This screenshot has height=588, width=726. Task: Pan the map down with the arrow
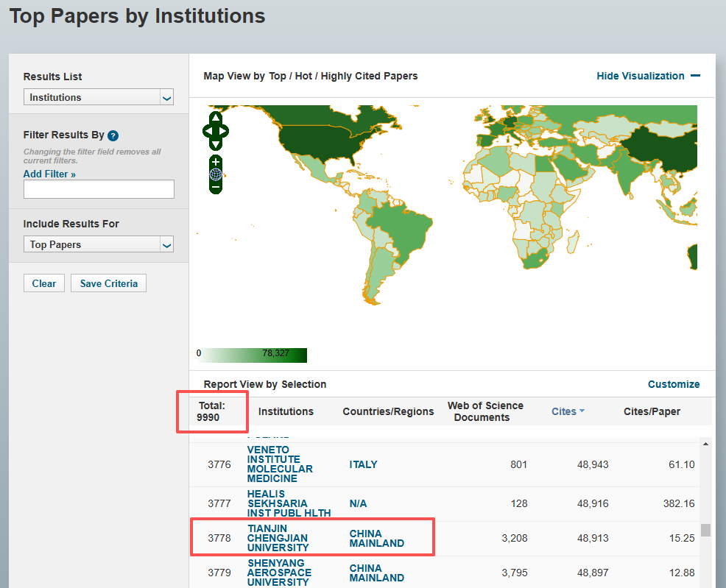(215, 145)
